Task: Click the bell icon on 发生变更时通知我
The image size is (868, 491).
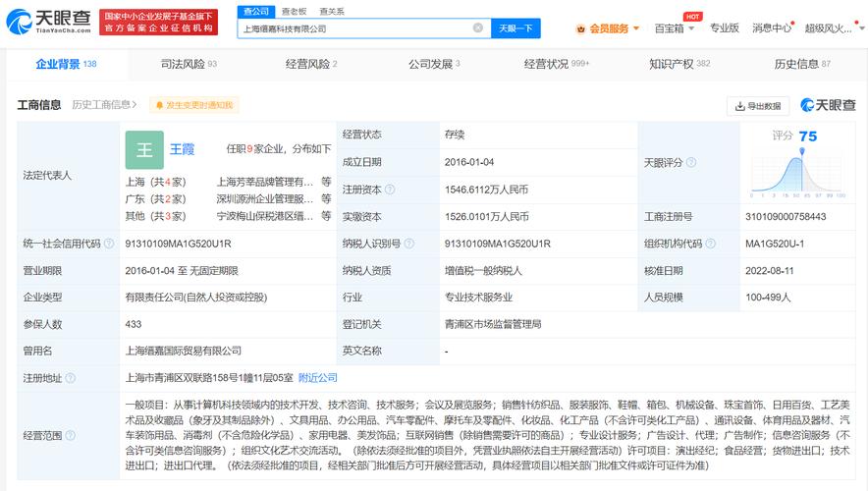Action: (x=158, y=105)
